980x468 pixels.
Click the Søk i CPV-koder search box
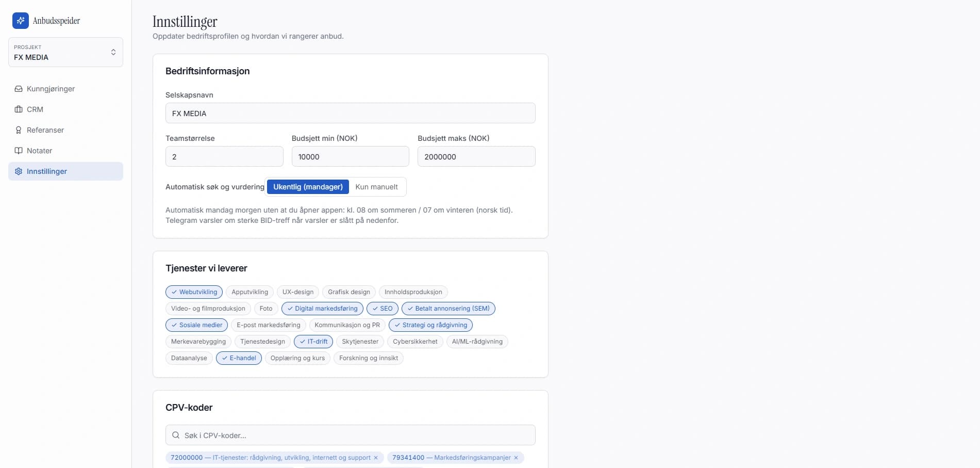pos(351,435)
